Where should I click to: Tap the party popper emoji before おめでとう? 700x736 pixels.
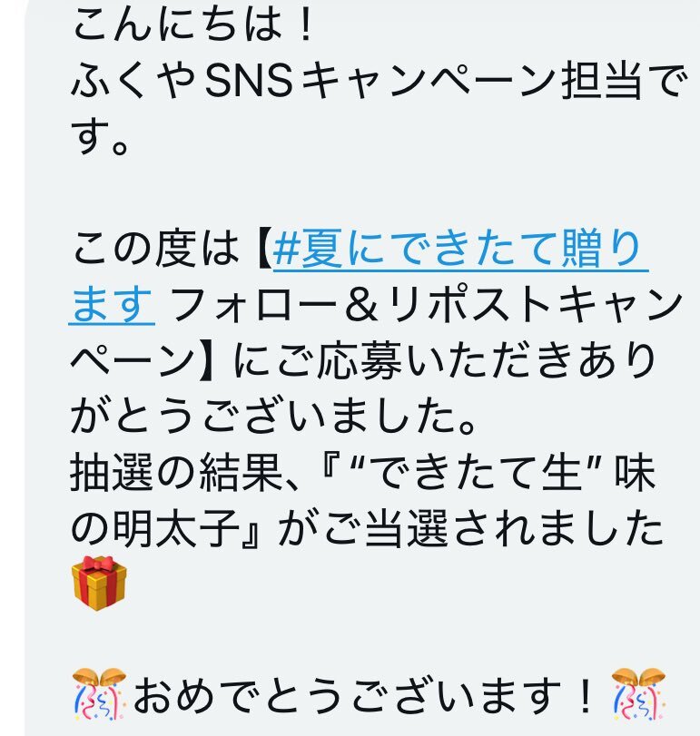(99, 694)
